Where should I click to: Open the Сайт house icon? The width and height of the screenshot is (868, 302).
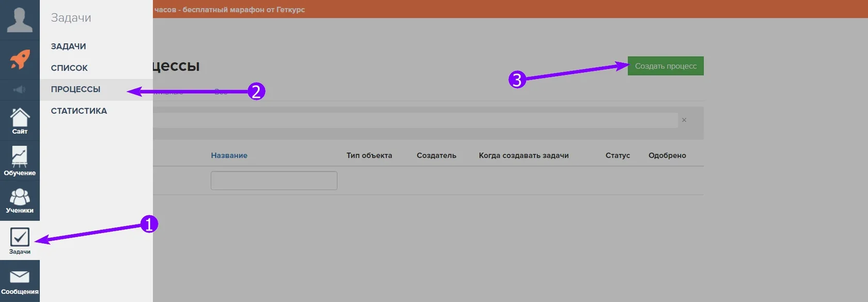pos(20,121)
